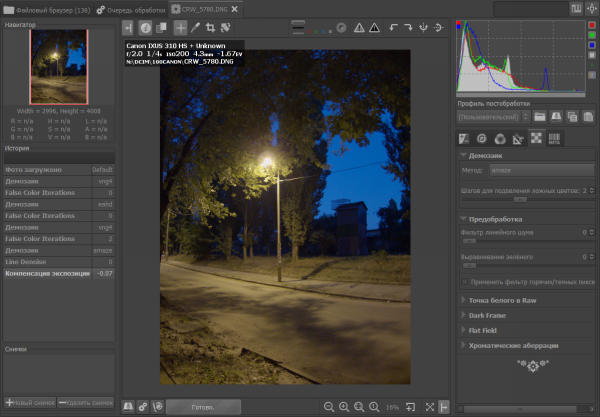Select the white balance picker tool
The image size is (600, 417).
click(x=195, y=28)
